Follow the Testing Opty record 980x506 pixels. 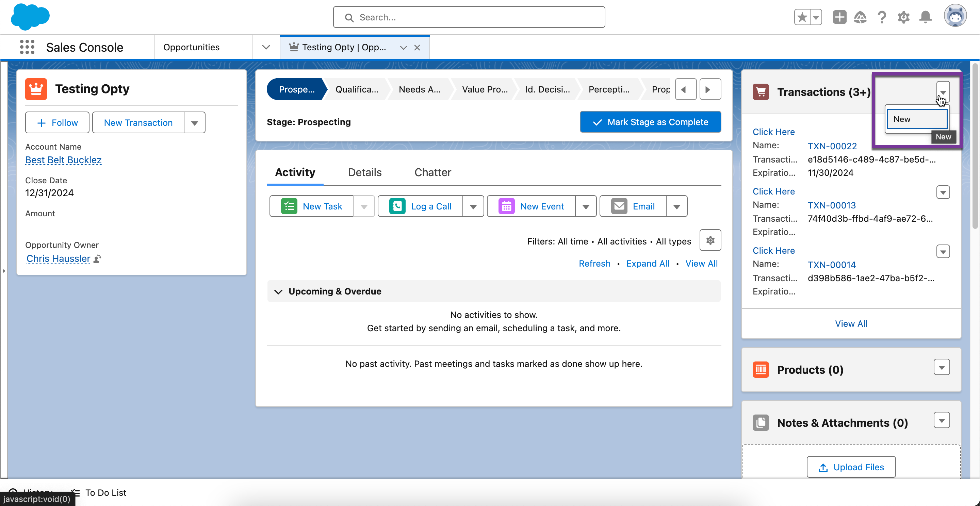[x=57, y=122]
